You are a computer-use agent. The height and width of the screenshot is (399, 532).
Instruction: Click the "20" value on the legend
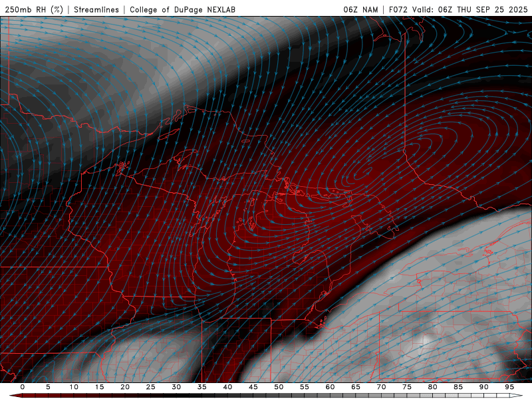pos(125,387)
